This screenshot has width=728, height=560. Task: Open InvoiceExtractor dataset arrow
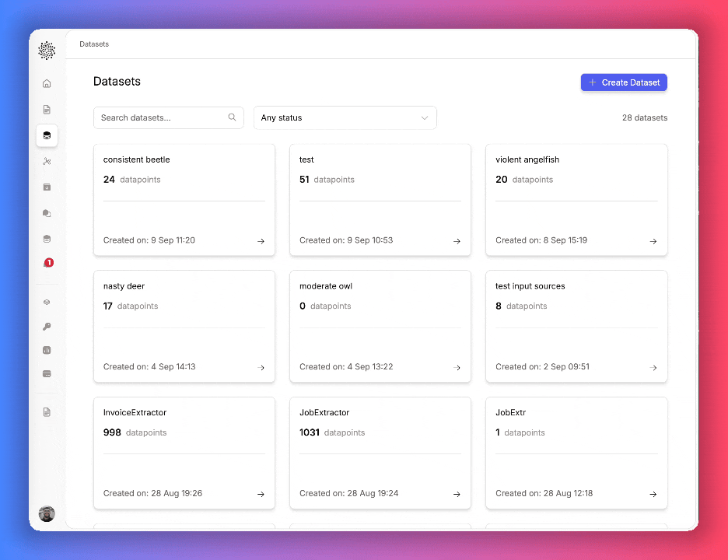pyautogui.click(x=261, y=494)
